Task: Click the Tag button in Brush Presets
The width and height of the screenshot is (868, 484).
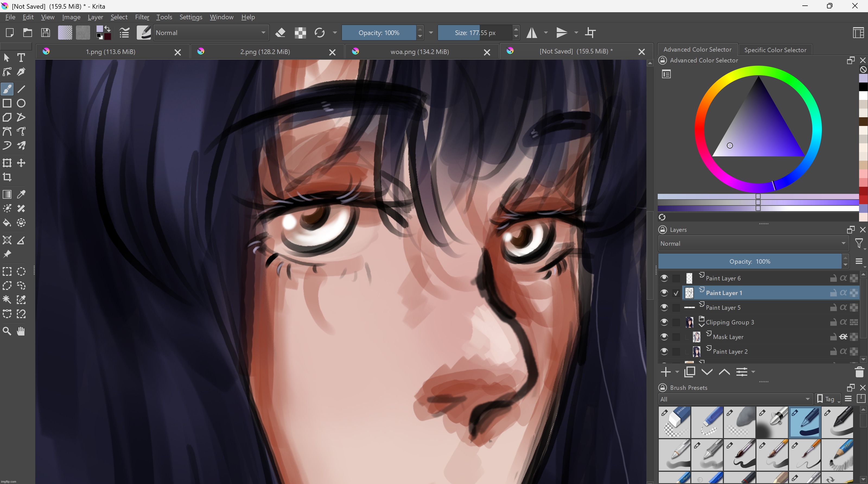Action: 827,399
